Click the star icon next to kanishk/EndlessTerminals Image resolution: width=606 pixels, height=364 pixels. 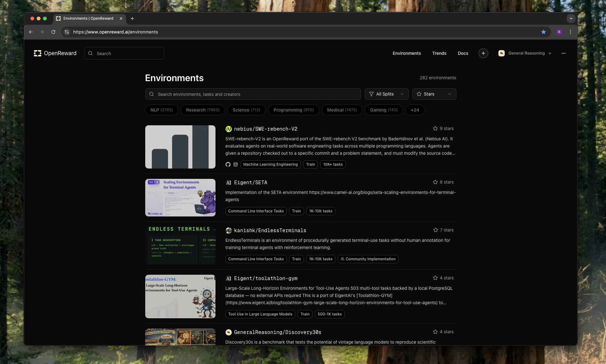click(x=435, y=230)
